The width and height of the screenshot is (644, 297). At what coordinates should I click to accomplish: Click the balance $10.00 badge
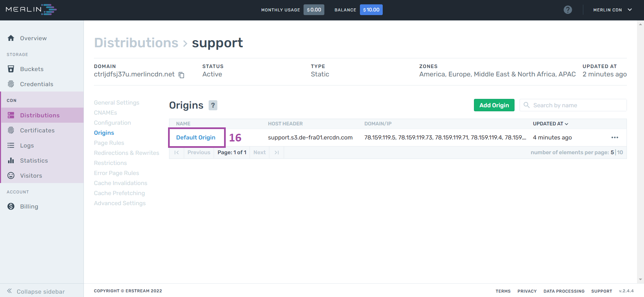tap(371, 10)
